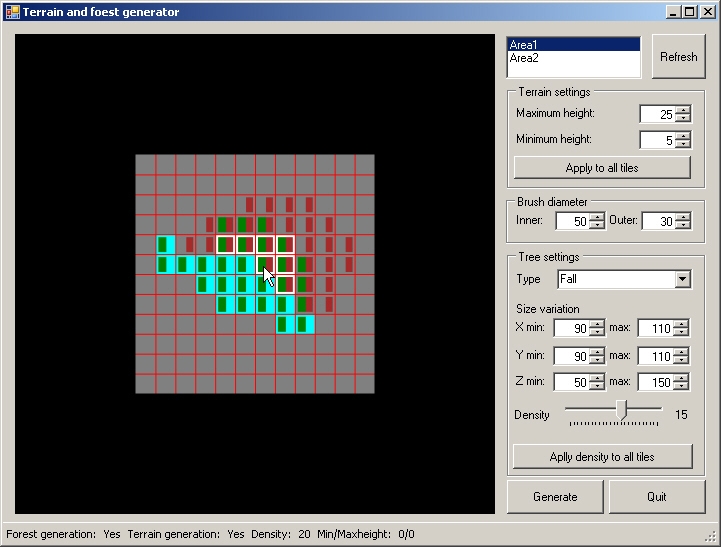Increase the Maximum height value by one step

683,110
